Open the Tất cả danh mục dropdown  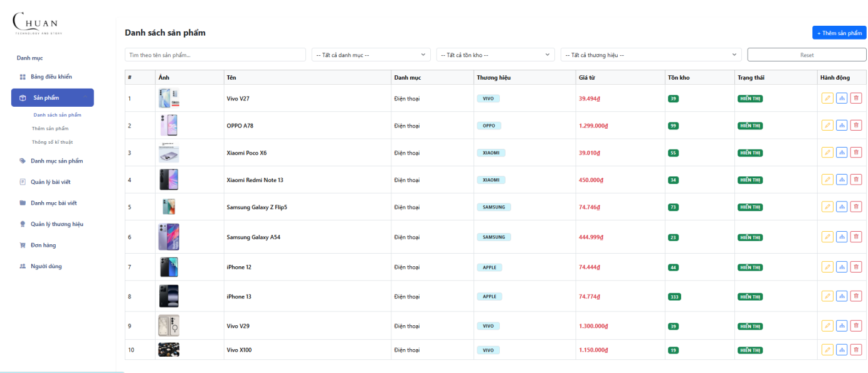coord(371,55)
